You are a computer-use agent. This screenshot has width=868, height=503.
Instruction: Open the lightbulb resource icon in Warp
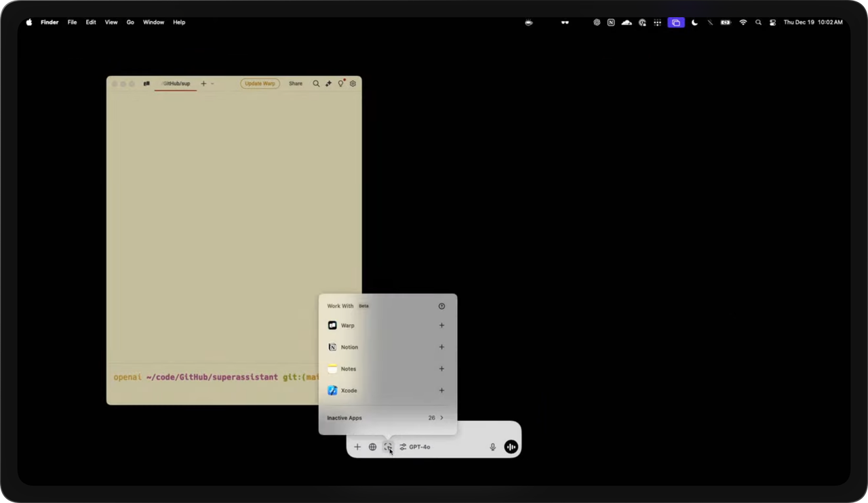click(x=341, y=83)
